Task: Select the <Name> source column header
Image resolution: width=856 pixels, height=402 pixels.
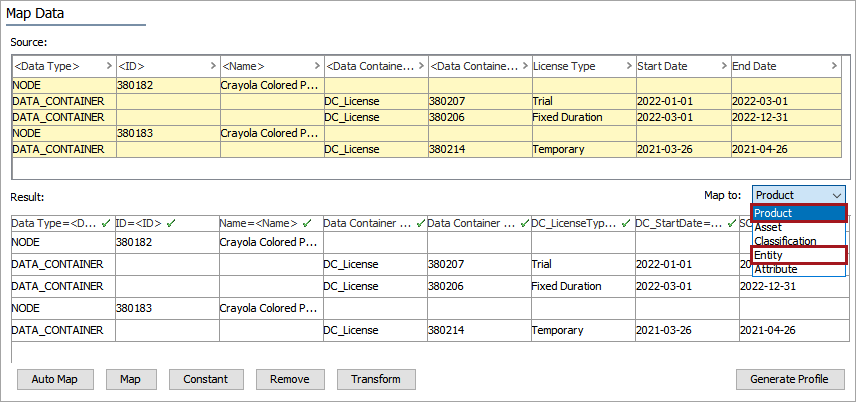Action: 272,66
